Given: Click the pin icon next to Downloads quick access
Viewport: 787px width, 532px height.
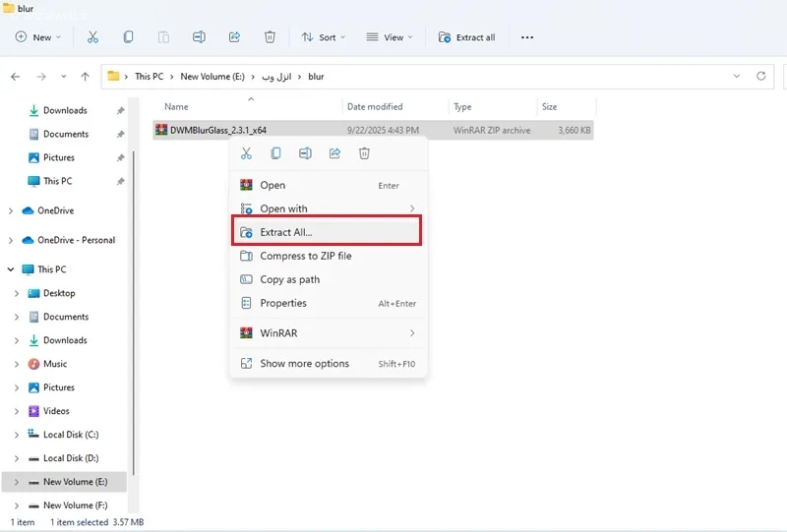Looking at the screenshot, I should pos(120,110).
